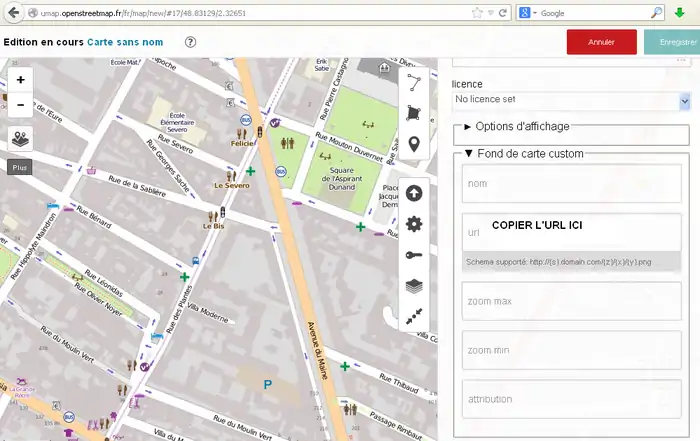This screenshot has height=441, width=700.
Task: Select the draw marker tool
Action: click(x=414, y=146)
